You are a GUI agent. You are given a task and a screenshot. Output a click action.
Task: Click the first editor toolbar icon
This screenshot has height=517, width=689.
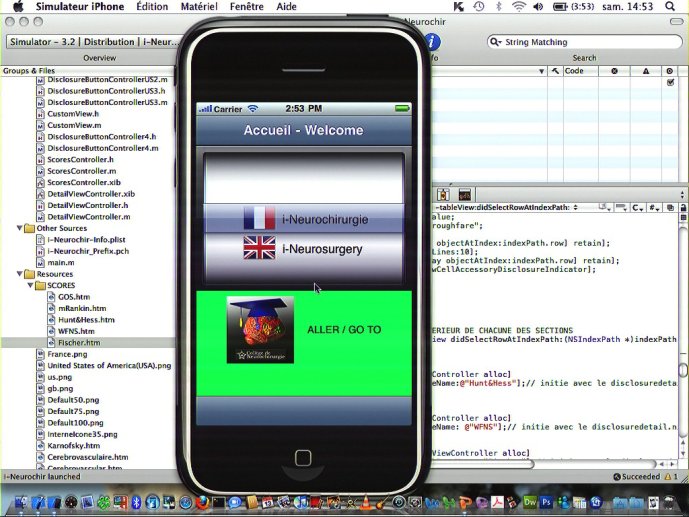tap(443, 194)
